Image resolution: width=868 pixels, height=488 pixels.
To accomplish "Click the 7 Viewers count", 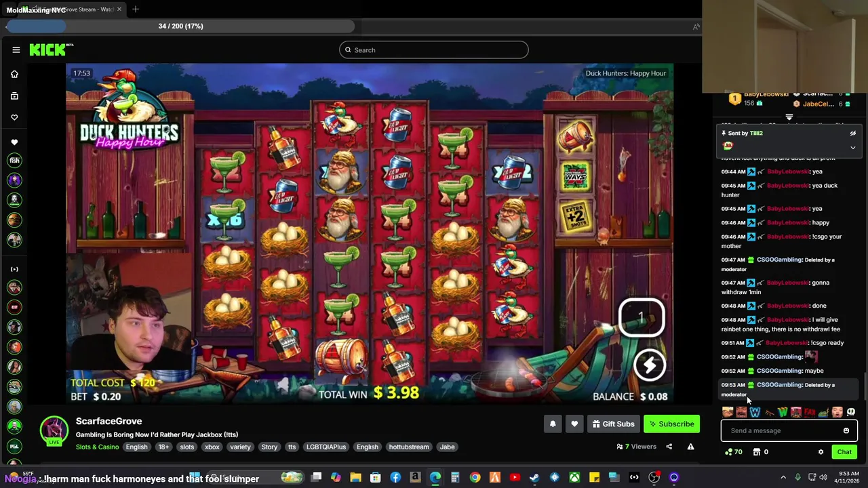I will 636,447.
